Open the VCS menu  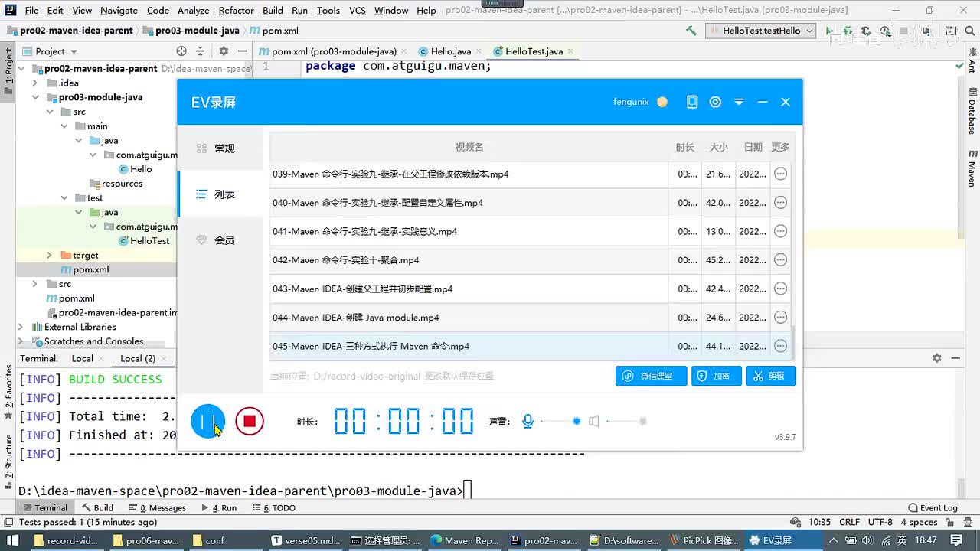coord(357,11)
